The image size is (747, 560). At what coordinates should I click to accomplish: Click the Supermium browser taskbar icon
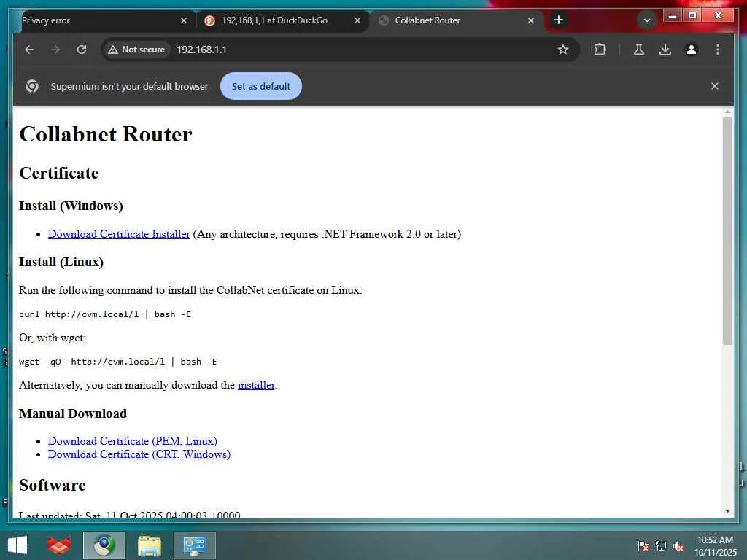(104, 545)
